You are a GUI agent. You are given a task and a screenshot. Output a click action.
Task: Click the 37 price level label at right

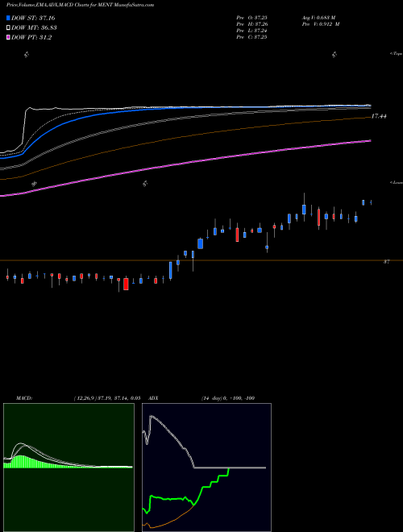[386, 262]
